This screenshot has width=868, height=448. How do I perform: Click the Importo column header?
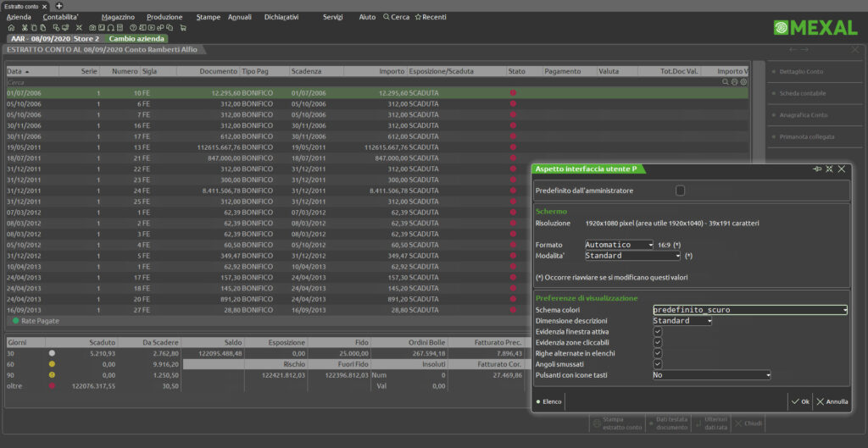pos(376,71)
